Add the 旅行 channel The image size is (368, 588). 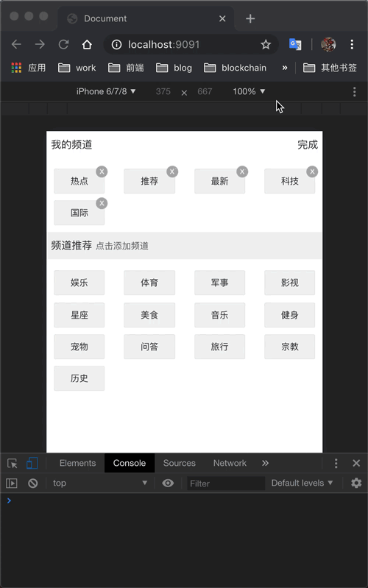pos(219,347)
